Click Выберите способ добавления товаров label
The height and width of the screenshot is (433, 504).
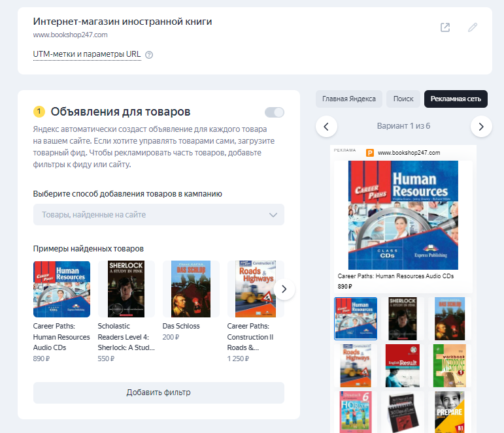127,194
